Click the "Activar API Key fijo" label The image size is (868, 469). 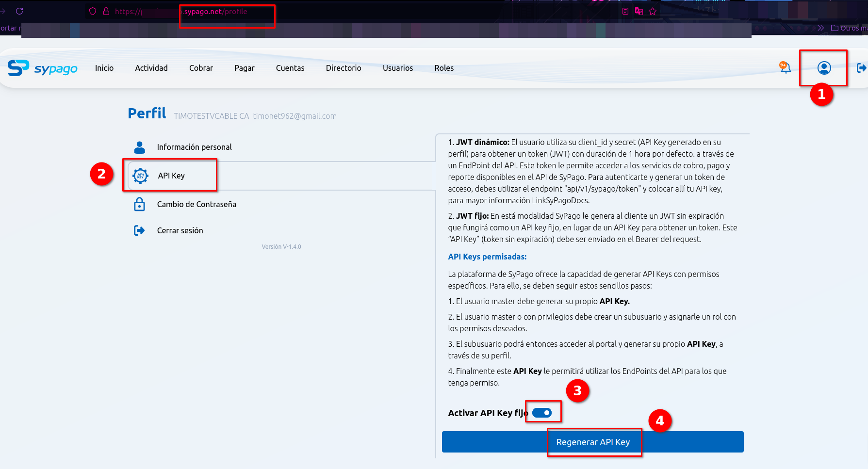pyautogui.click(x=488, y=413)
